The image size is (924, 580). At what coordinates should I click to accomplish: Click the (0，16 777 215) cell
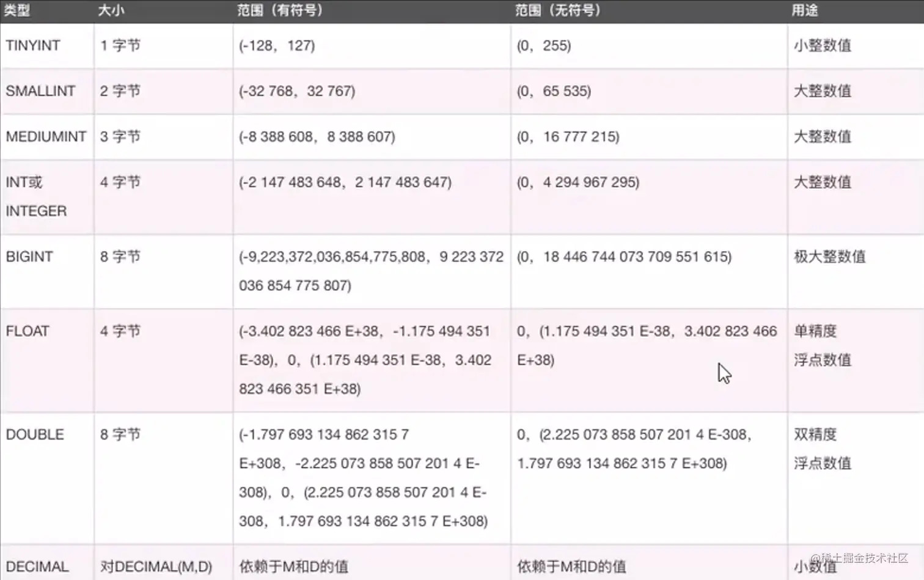[568, 137]
